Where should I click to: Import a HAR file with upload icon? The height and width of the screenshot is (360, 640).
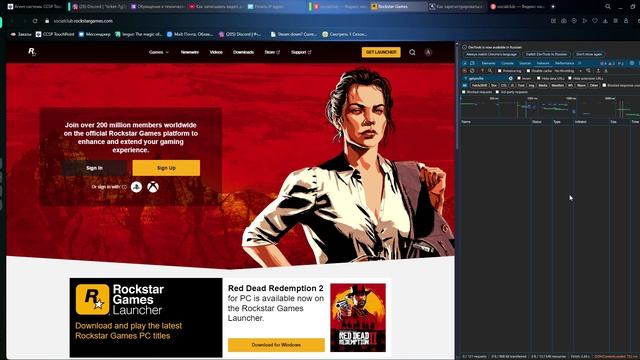coord(598,71)
